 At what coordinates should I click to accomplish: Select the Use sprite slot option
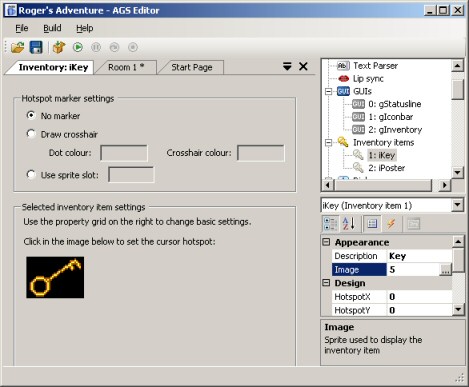(31, 175)
